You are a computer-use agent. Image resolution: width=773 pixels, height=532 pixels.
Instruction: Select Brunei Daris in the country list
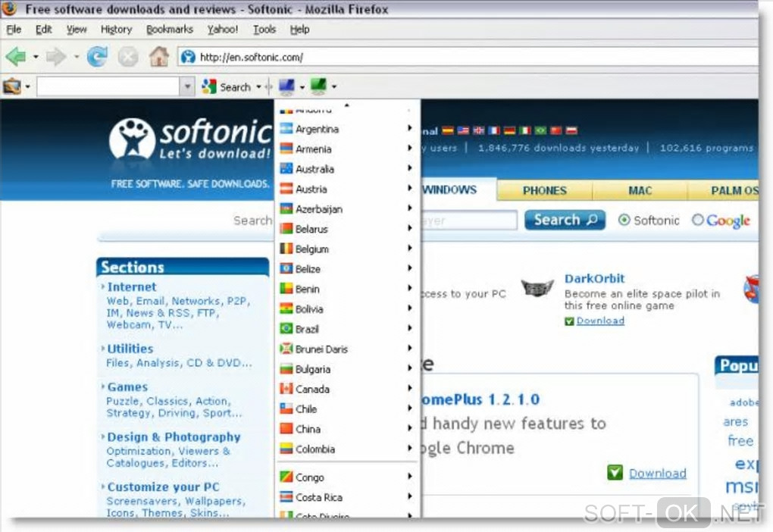point(347,349)
